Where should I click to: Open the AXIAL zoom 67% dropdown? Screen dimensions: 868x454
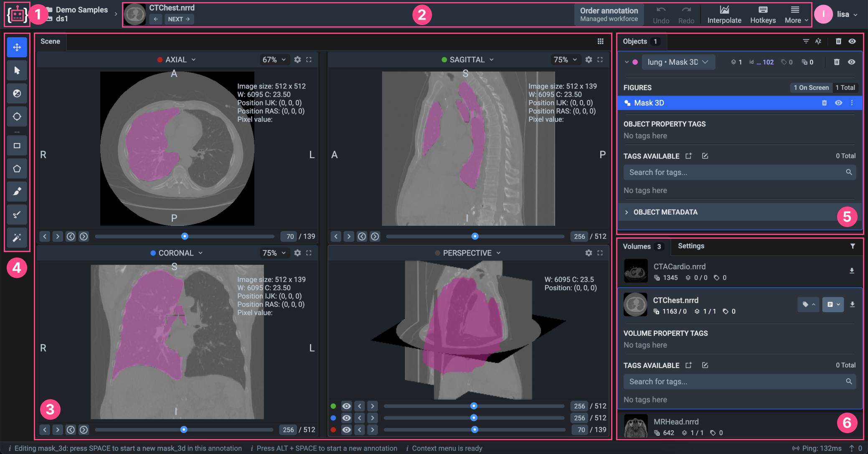[274, 60]
